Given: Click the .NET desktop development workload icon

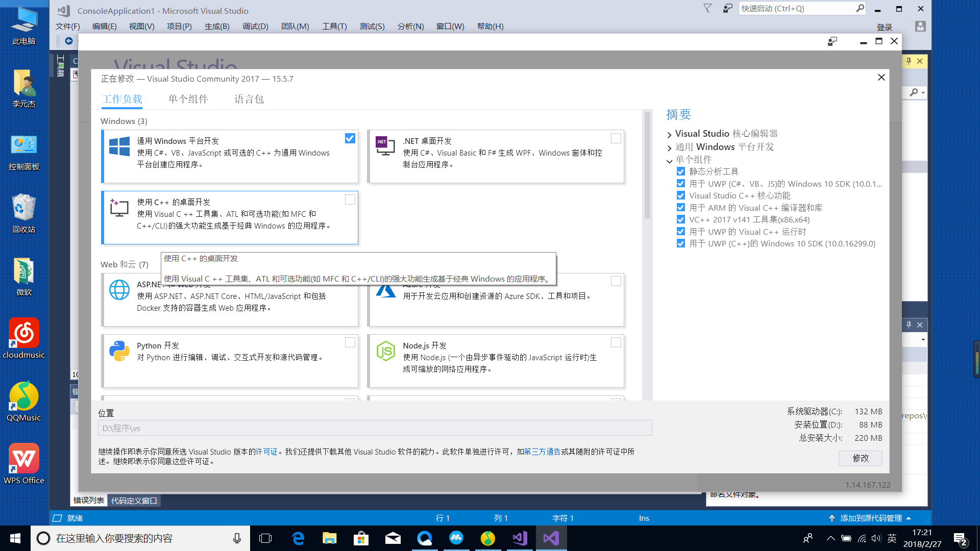Looking at the screenshot, I should (x=385, y=146).
